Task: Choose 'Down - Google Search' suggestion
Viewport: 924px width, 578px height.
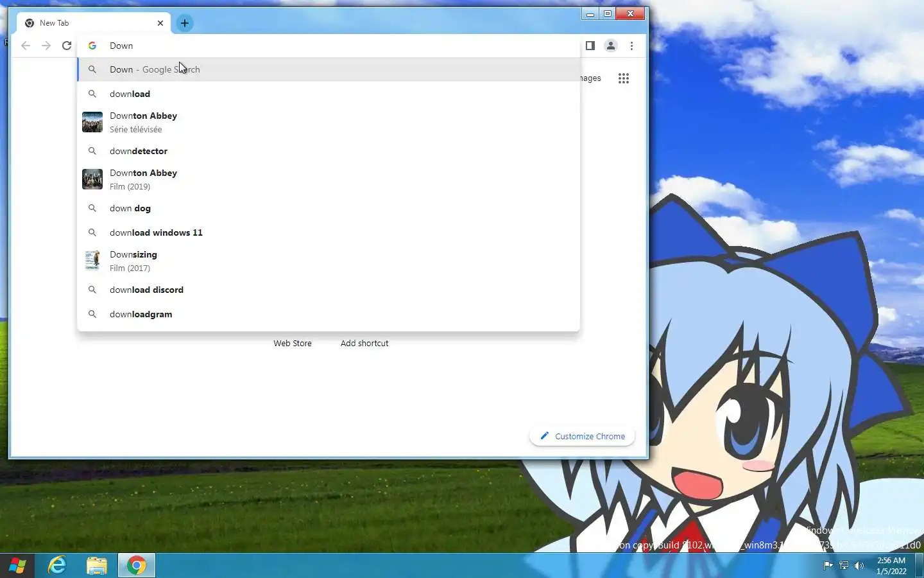Action: [x=329, y=69]
